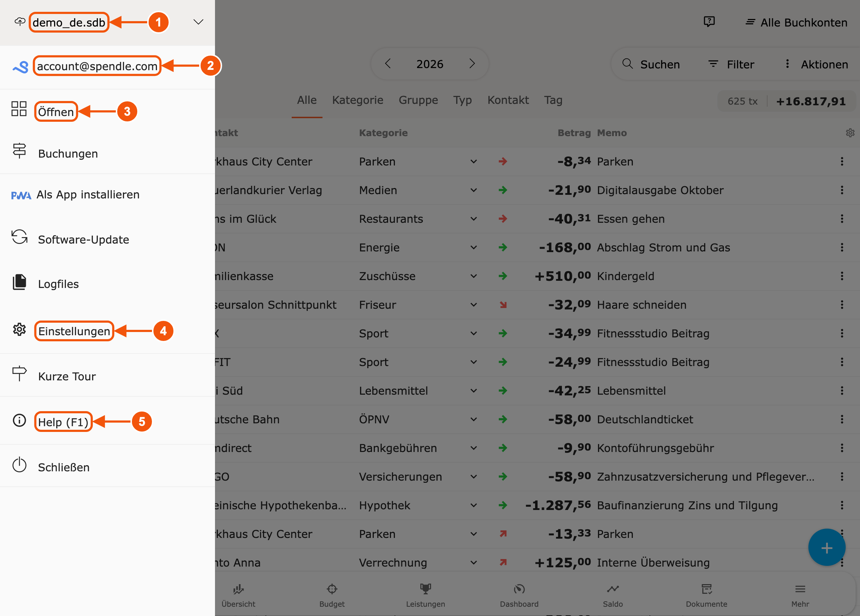
Task: Choose Als App installieren
Action: [x=88, y=194]
